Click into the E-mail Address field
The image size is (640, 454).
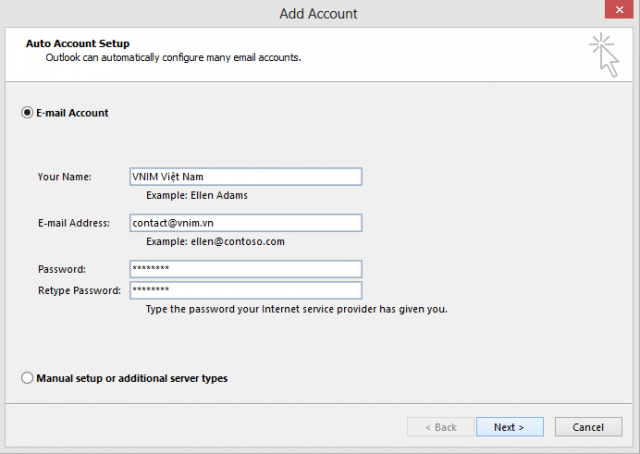246,223
